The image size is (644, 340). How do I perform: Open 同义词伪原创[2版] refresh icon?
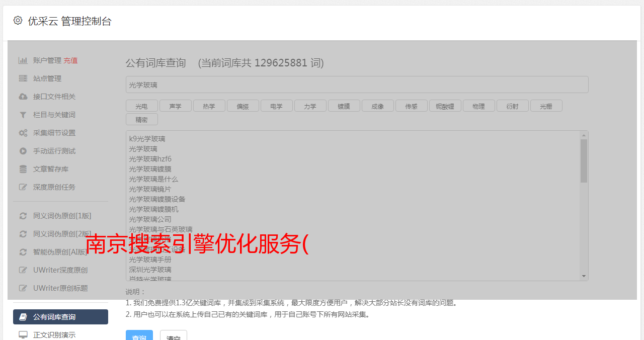[x=23, y=234]
